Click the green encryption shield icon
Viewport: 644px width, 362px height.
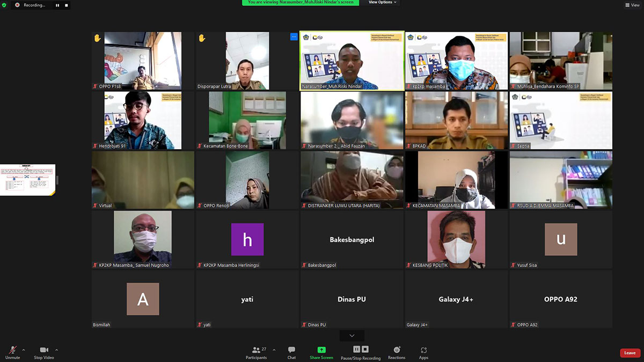4,5
